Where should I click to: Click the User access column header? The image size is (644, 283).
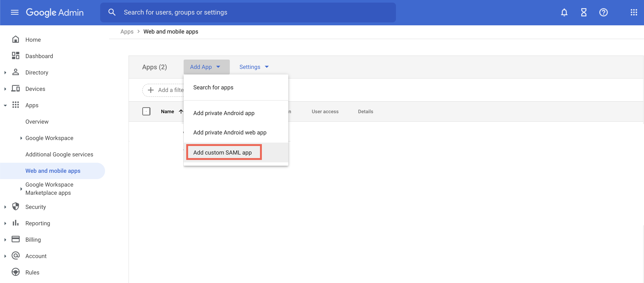click(x=325, y=112)
